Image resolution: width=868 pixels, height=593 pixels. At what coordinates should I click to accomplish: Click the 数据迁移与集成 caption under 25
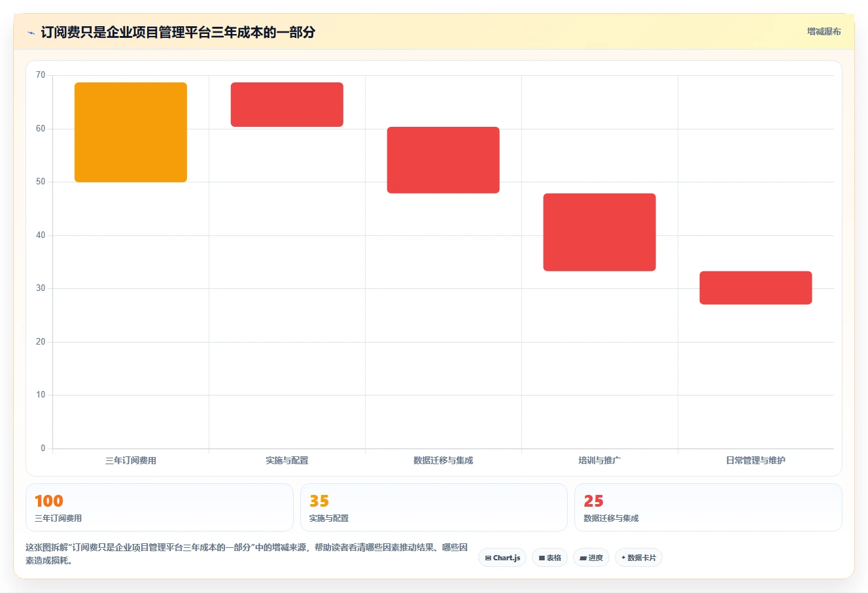611,518
